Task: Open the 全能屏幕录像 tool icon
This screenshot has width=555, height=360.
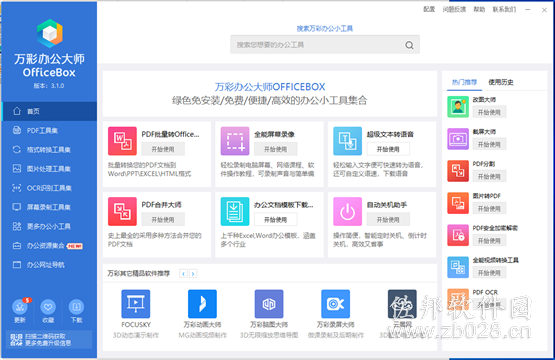Action: tap(235, 141)
